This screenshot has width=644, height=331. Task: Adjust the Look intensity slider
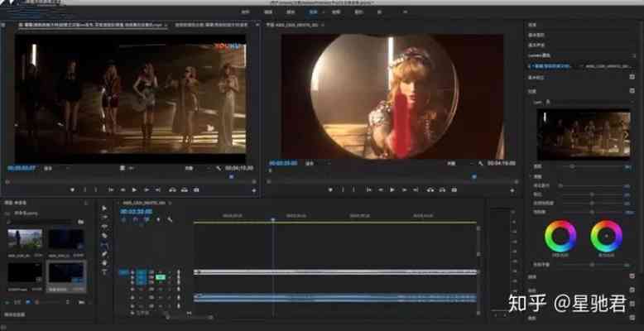coord(590,166)
